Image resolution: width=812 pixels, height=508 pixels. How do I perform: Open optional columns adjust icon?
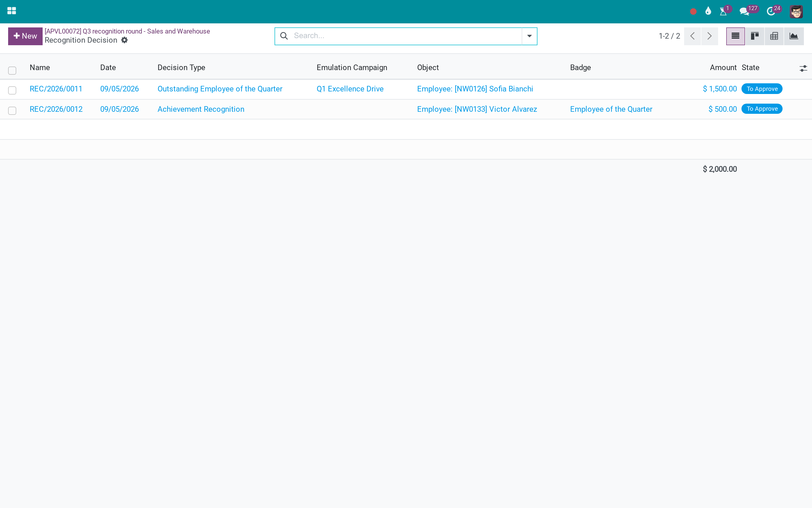[x=803, y=69]
